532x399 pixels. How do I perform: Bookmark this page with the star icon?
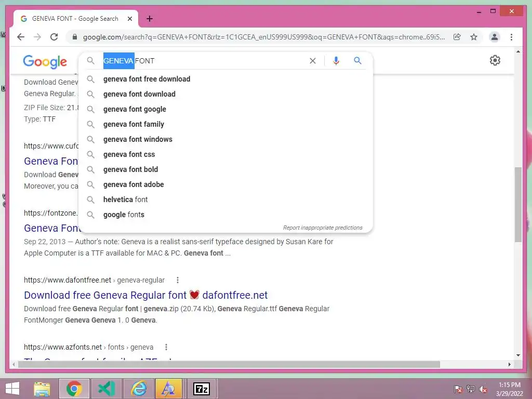[474, 37]
